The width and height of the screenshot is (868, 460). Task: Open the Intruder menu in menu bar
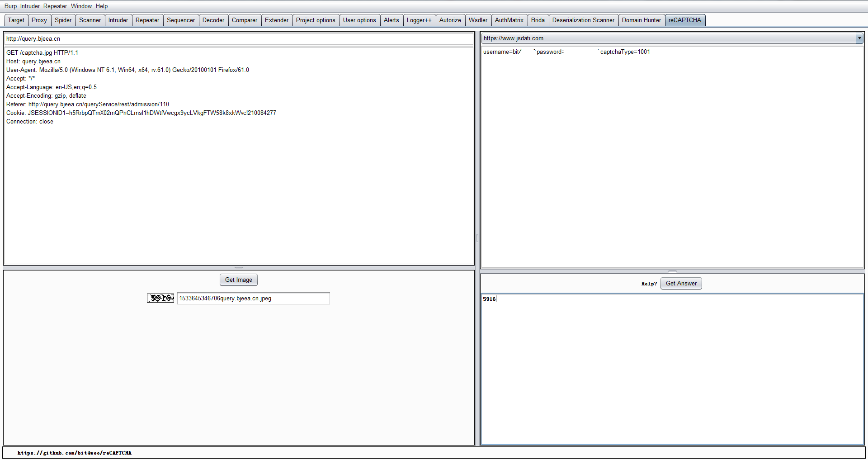[x=30, y=6]
